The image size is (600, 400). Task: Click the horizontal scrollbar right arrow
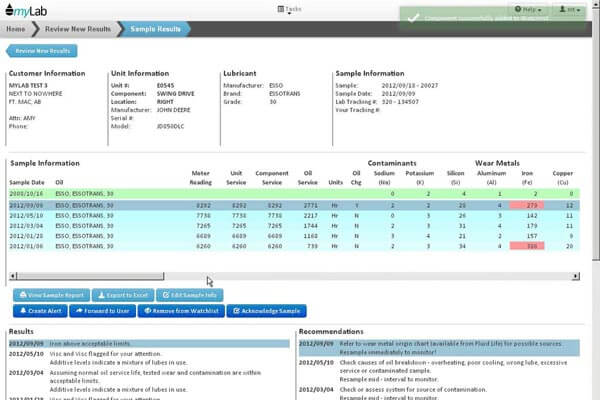point(574,275)
